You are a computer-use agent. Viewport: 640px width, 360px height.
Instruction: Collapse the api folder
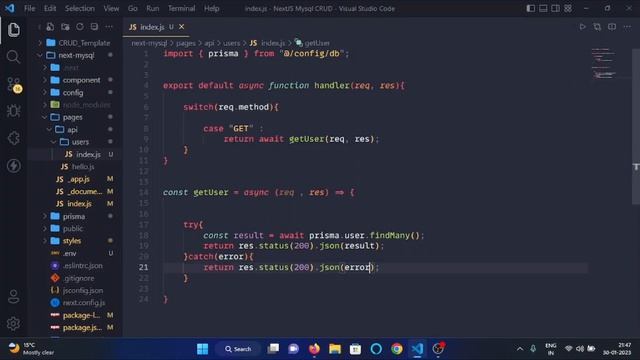click(x=75, y=129)
